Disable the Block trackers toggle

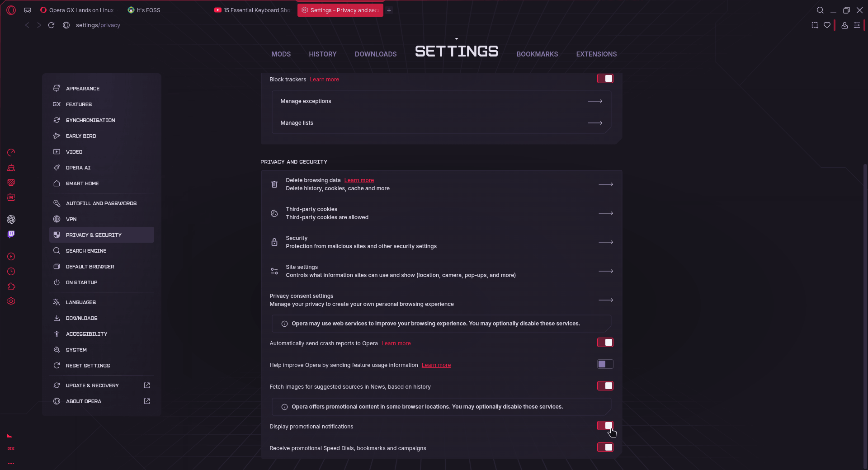[605, 79]
